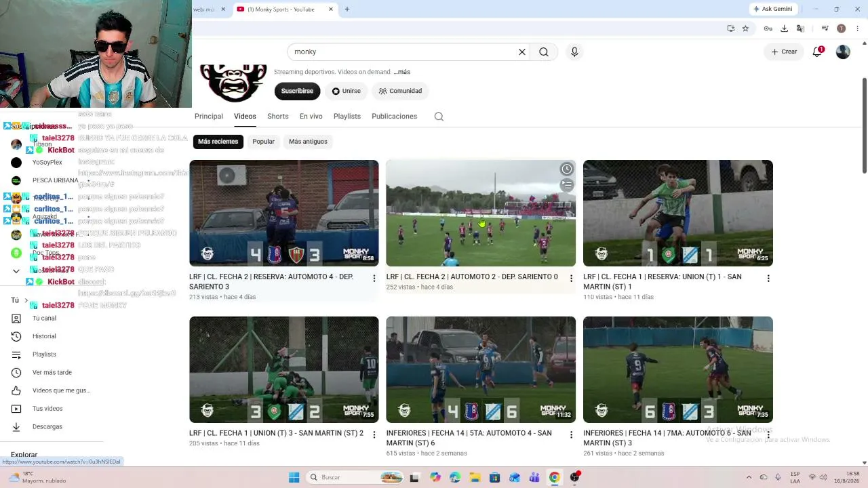
Task: Expand more subscriptions chevron in sidebar
Action: tap(16, 271)
